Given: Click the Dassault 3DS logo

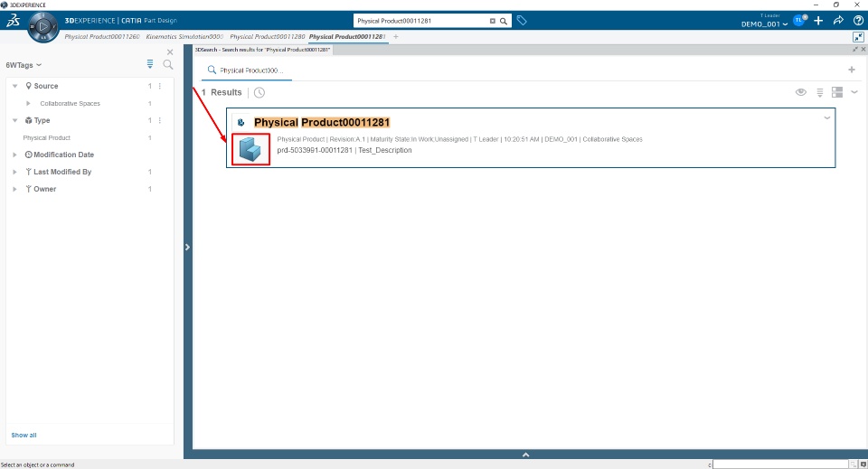Looking at the screenshot, I should tap(14, 21).
